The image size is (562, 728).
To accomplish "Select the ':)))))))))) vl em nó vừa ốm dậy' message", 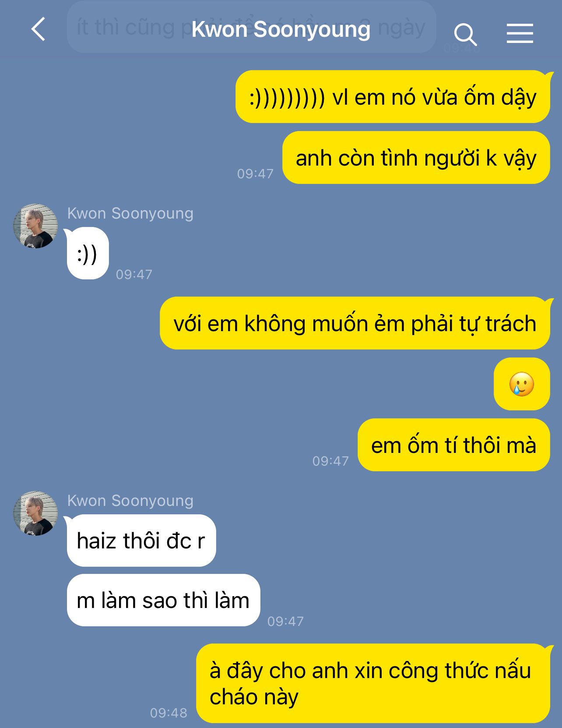I will pyautogui.click(x=393, y=97).
